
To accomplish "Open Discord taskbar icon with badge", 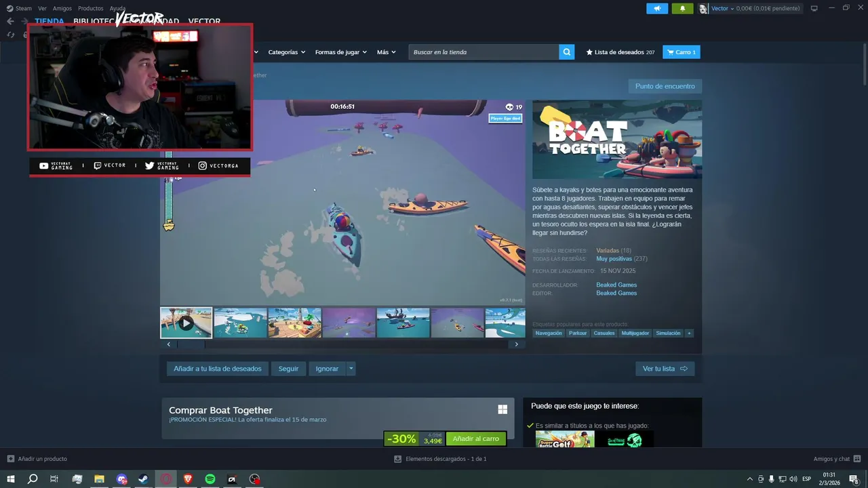I will pyautogui.click(x=121, y=479).
